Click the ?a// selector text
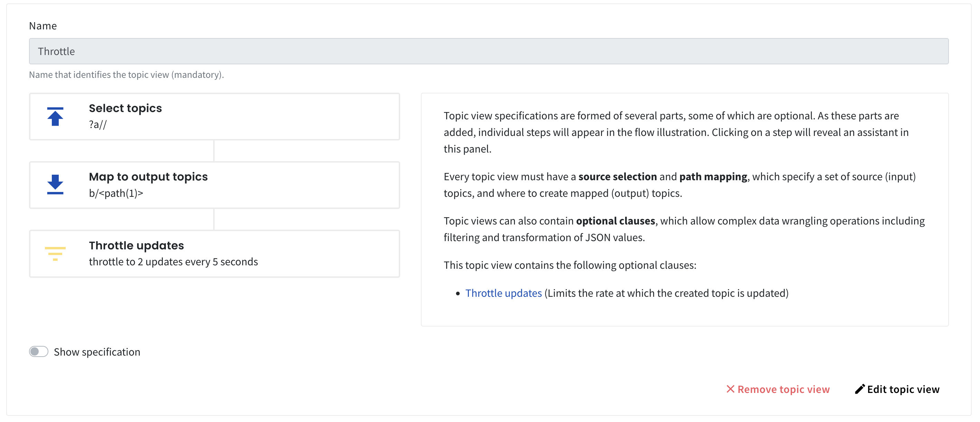This screenshot has width=980, height=422. click(98, 125)
